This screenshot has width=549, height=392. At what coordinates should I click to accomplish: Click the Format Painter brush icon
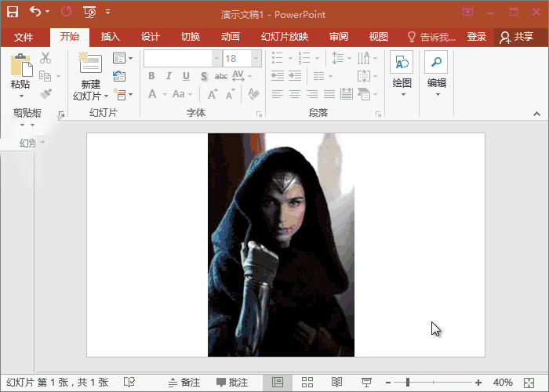(x=45, y=94)
